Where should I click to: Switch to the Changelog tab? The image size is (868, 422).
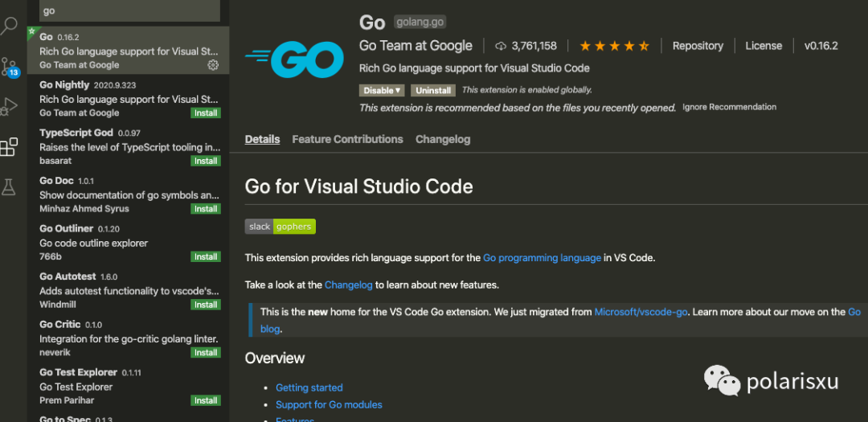[x=443, y=139]
